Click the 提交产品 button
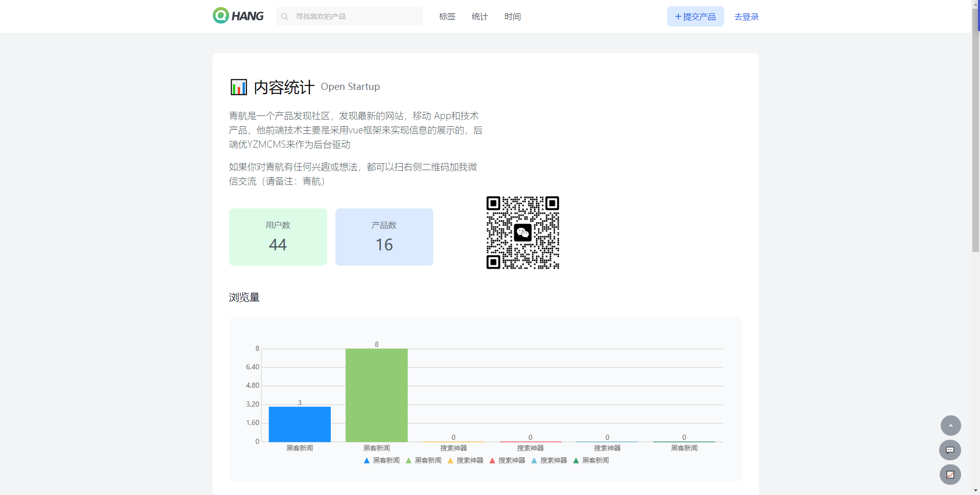Image resolution: width=980 pixels, height=495 pixels. [695, 16]
